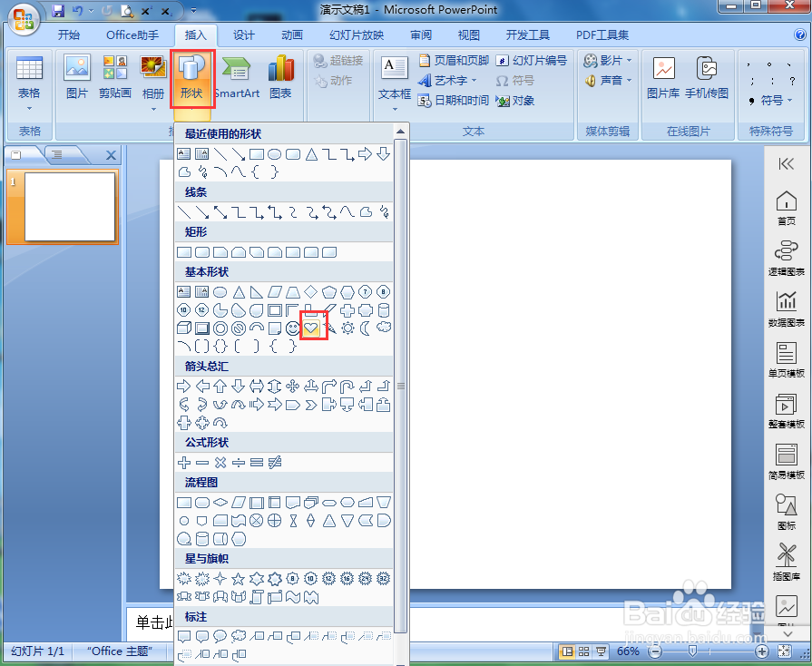This screenshot has width=812, height=666.
Task: Pick the Sun shape in basic shapes
Action: 347,328
